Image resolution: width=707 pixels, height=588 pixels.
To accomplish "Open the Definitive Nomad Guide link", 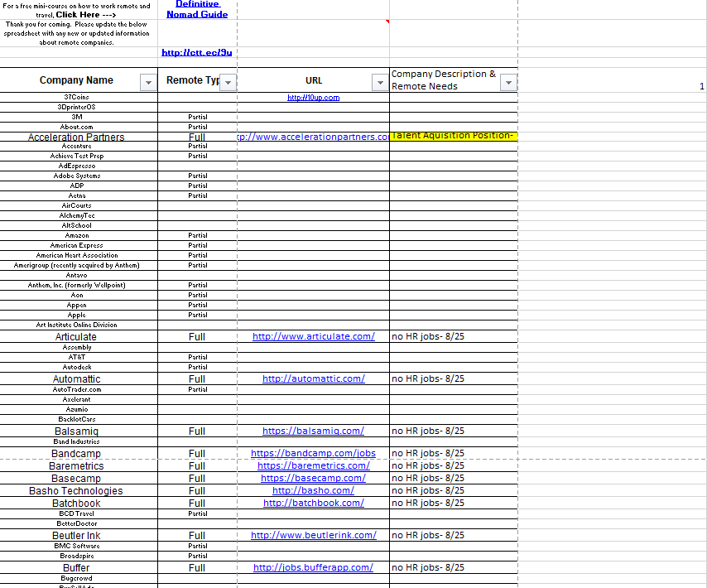I will tap(197, 9).
